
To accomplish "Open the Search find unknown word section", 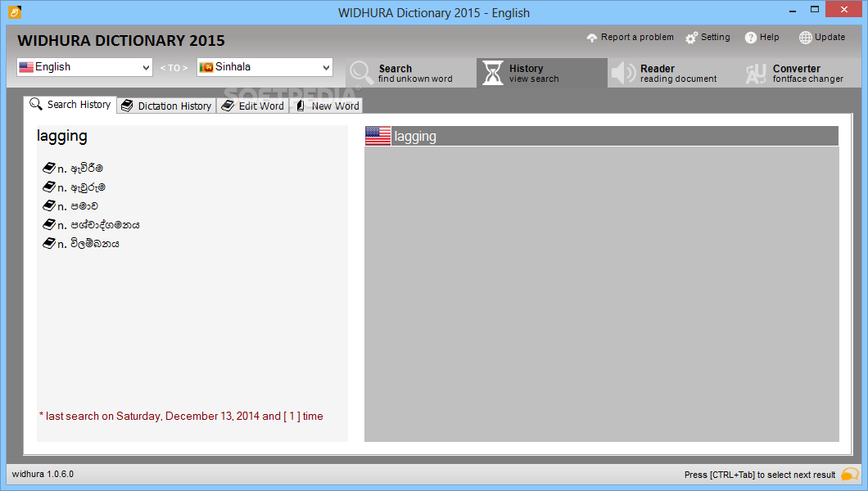I will point(411,73).
